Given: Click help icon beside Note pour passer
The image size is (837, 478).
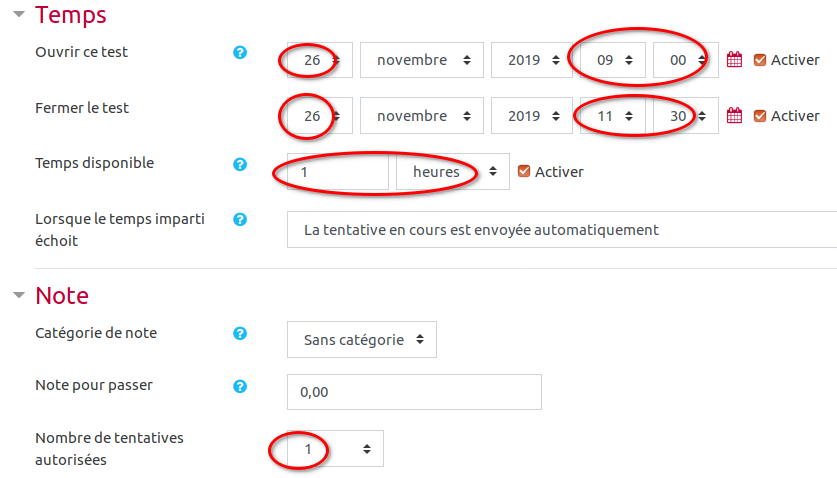Looking at the screenshot, I should coord(240,386).
